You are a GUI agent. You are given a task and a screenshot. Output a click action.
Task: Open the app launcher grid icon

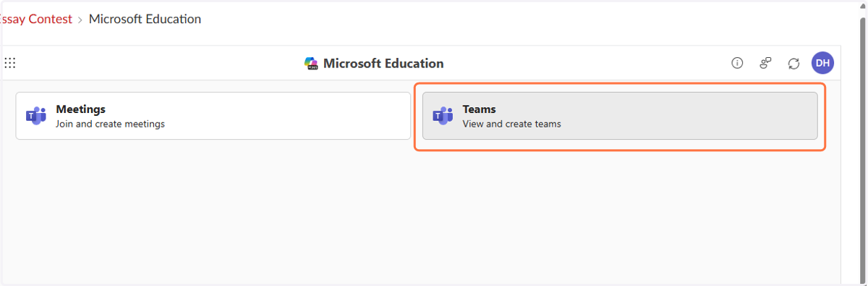pos(9,63)
